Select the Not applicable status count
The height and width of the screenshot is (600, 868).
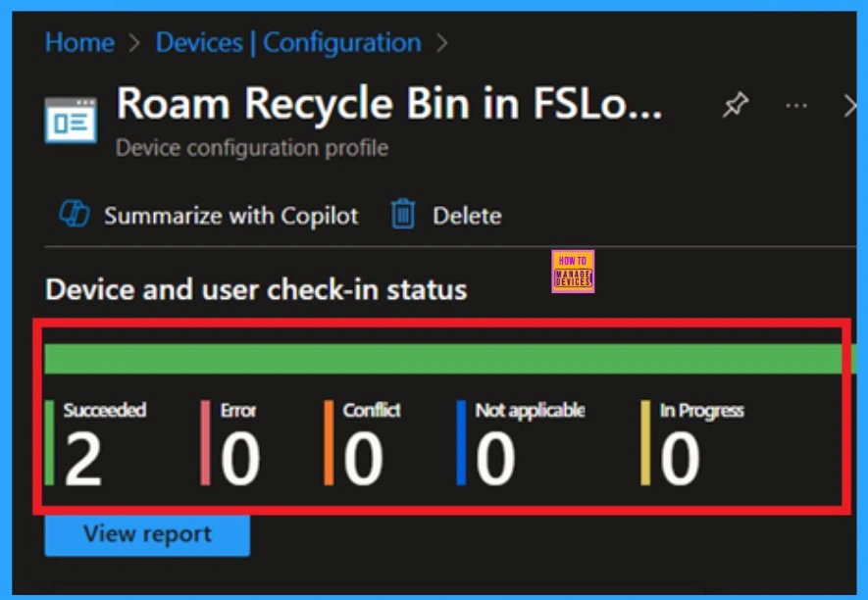pos(495,460)
